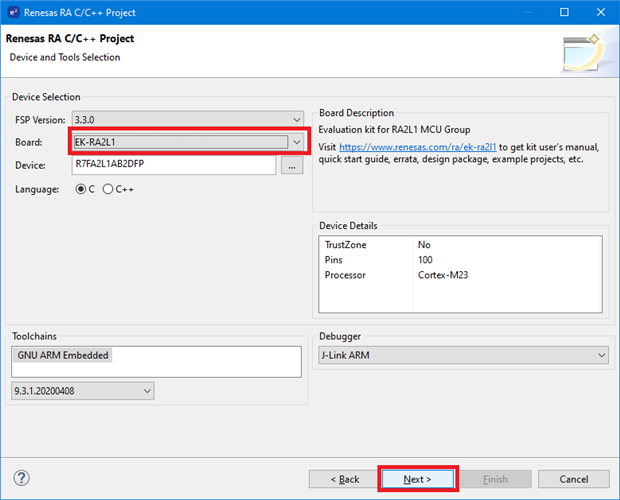The height and width of the screenshot is (500, 620).
Task: Select the TrustZone row in Device Details
Action: pyautogui.click(x=460, y=244)
